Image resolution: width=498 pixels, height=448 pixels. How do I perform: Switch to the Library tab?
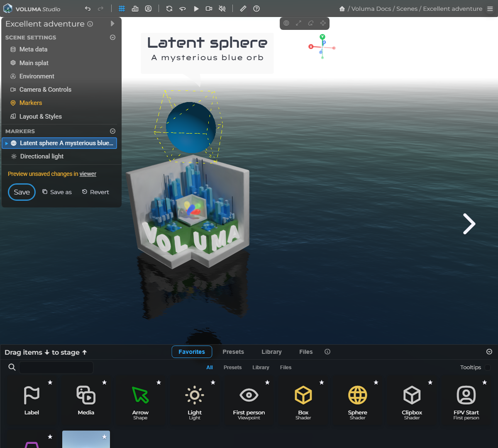coord(272,352)
